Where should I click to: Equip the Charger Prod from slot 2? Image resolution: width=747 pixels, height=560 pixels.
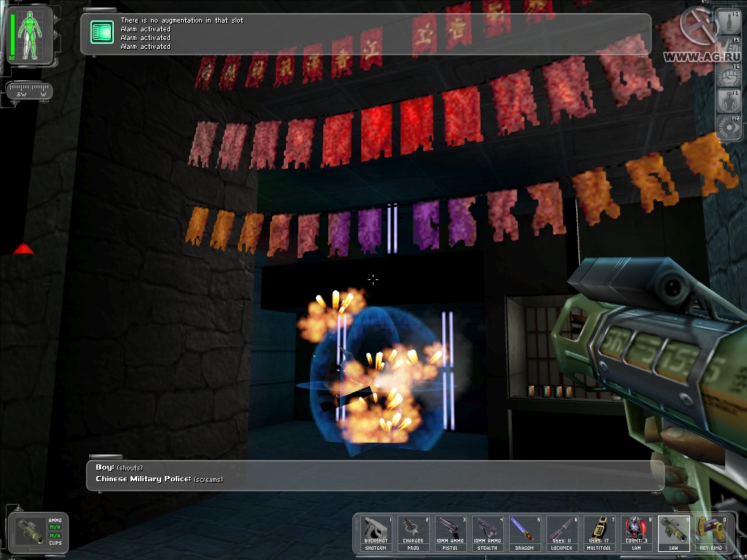[x=411, y=534]
